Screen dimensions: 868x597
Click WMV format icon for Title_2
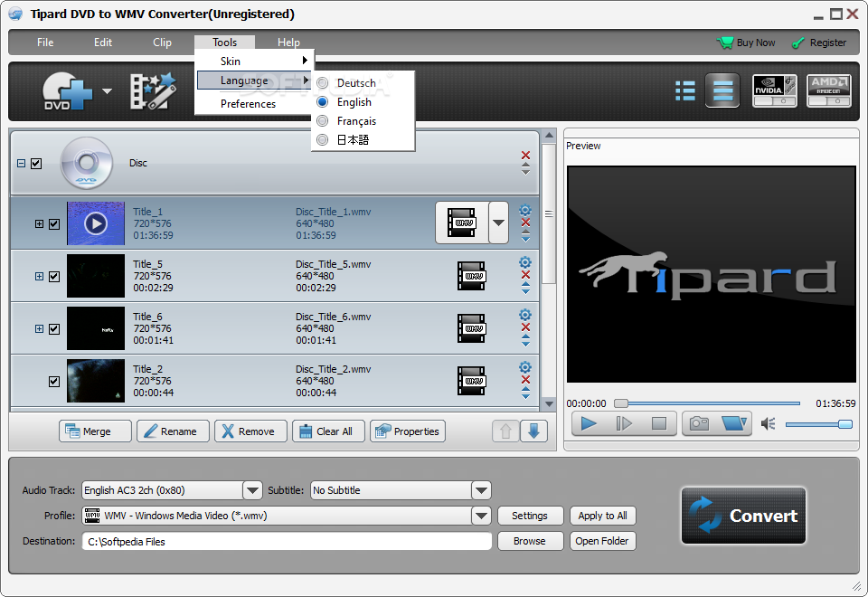[471, 381]
